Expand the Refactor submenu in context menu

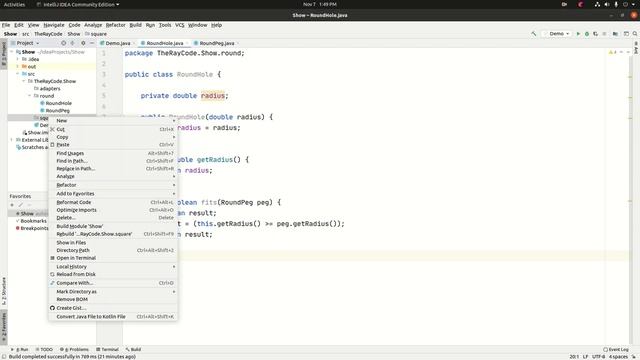(113, 185)
